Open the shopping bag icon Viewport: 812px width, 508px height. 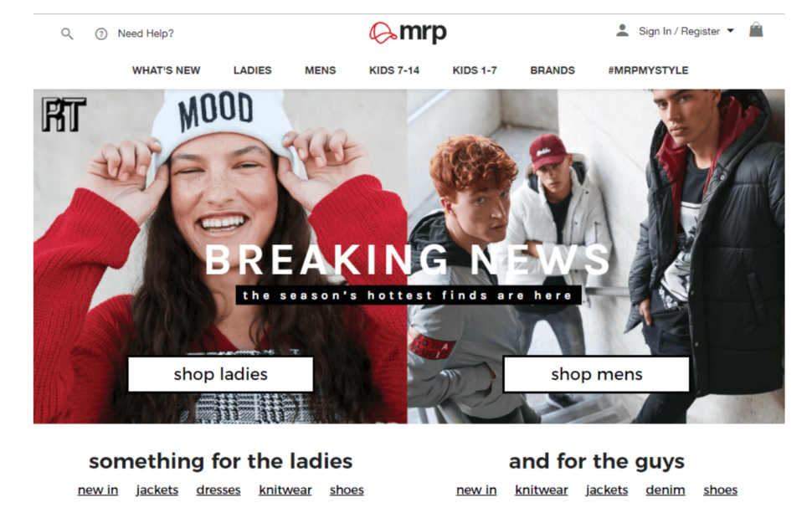756,29
